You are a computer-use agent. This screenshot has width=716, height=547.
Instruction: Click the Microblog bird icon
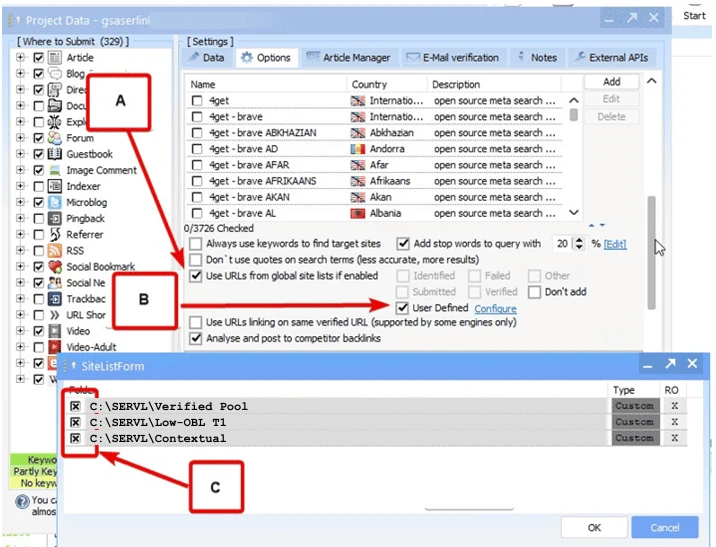[55, 202]
